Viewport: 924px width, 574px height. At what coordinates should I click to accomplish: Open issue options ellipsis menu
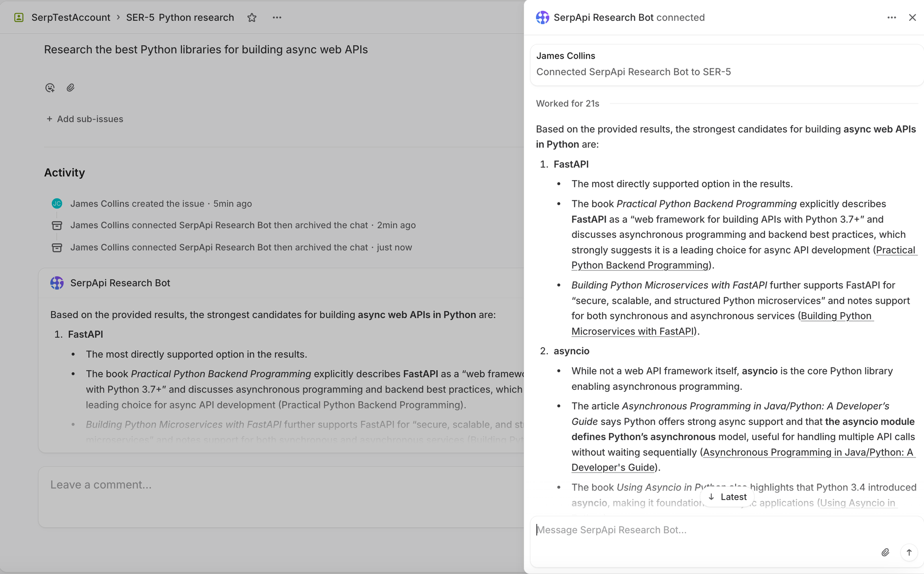(277, 18)
